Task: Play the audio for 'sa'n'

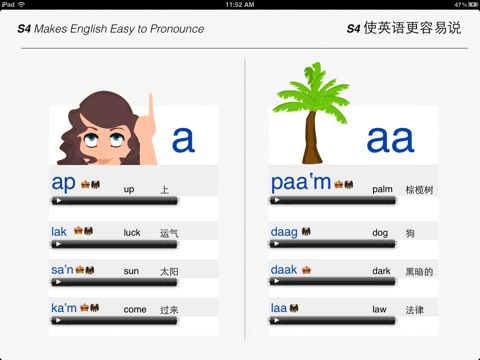Action: click(59, 282)
